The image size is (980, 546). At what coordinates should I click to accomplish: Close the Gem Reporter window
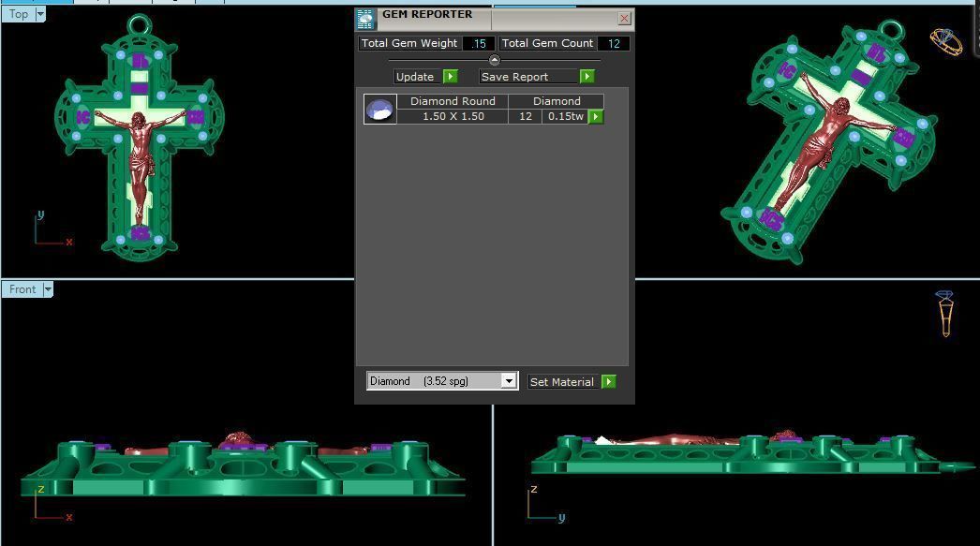(624, 18)
